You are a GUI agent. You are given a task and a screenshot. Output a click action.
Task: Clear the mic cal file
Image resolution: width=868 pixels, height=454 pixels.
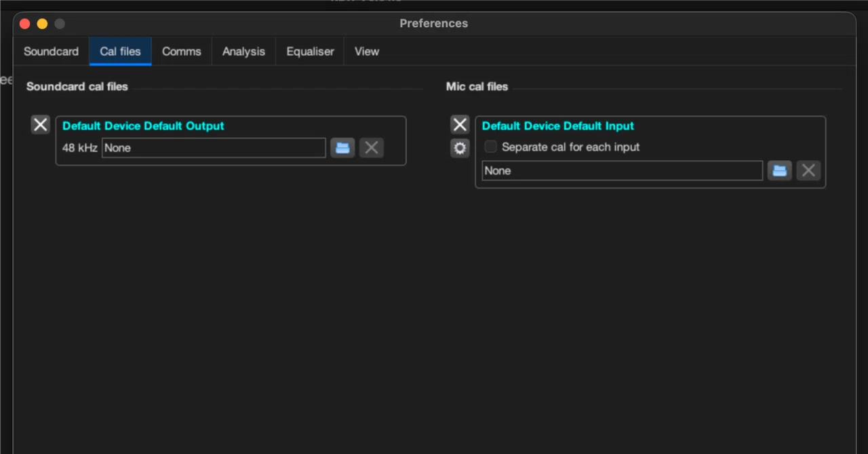tap(808, 171)
